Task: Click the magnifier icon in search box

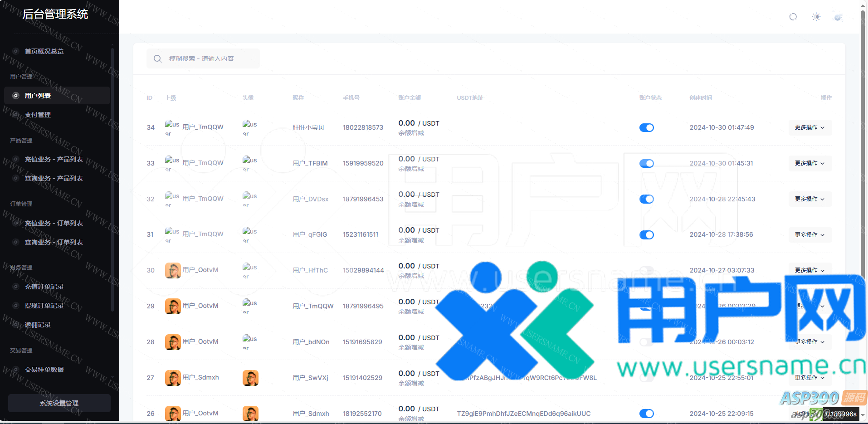Action: (x=157, y=58)
